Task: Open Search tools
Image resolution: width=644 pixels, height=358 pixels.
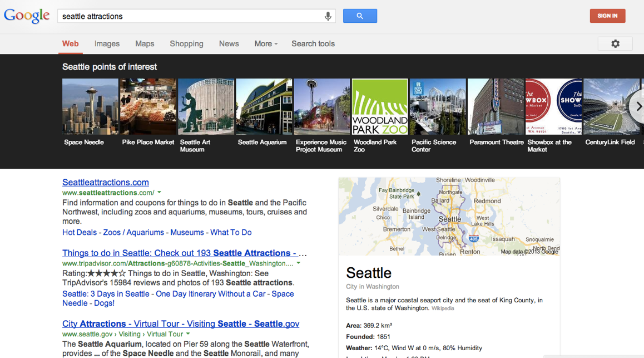Action: [313, 43]
